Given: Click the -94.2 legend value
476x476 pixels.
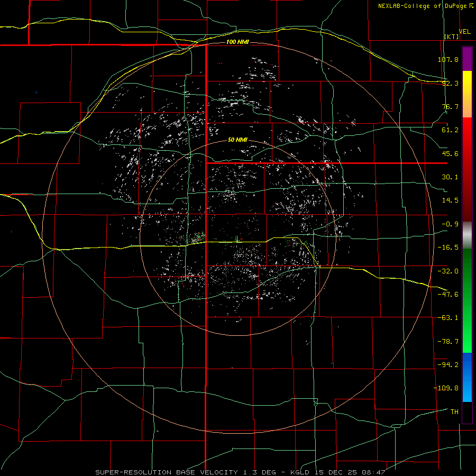Looking at the screenshot, I should click(448, 364).
